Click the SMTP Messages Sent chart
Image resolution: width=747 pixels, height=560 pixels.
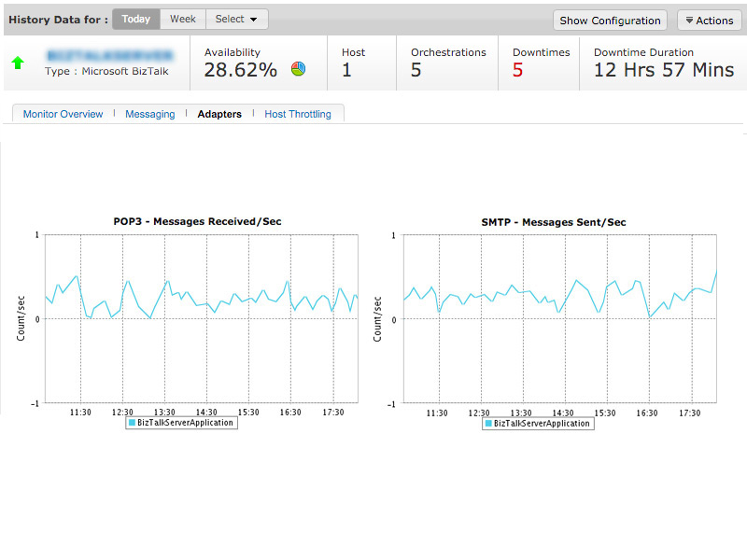pyautogui.click(x=558, y=317)
